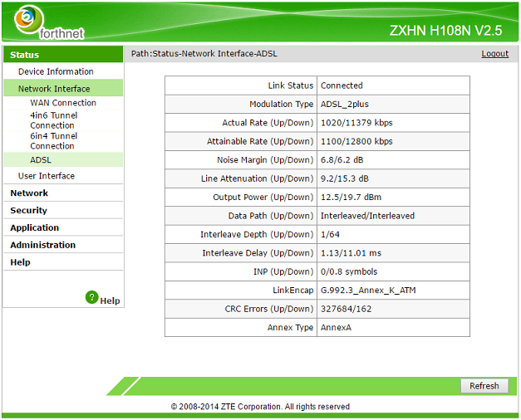This screenshot has width=521, height=420.
Task: Click the Help link beside question mark
Action: click(x=110, y=300)
